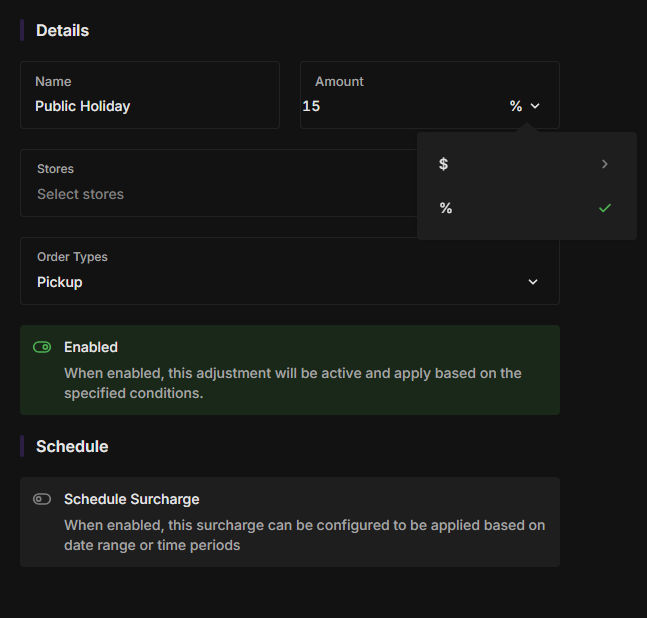Image resolution: width=647 pixels, height=618 pixels.
Task: Click the Enabled label text
Action: point(91,347)
